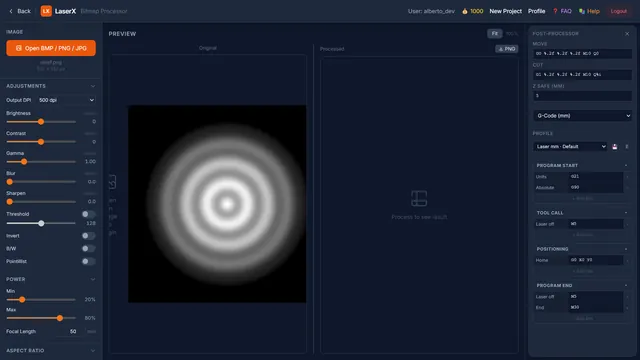Remove the Units row in Program Start
The image size is (640, 360).
[627, 177]
